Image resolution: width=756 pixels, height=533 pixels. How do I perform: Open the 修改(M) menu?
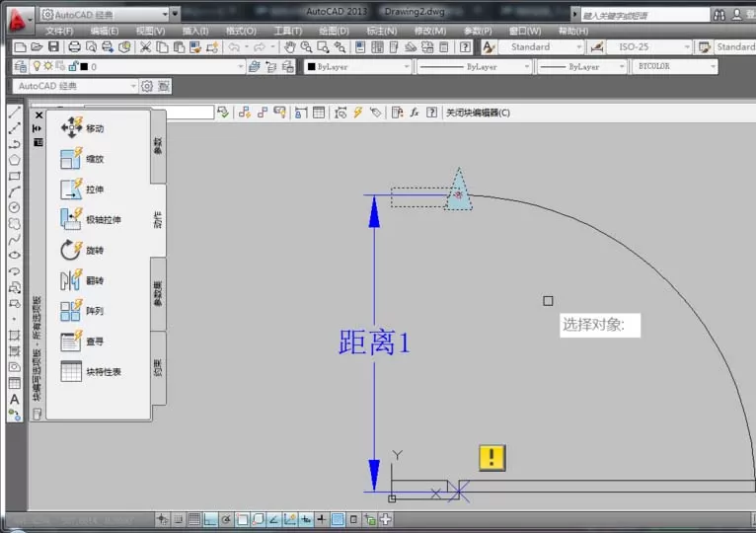tap(430, 31)
